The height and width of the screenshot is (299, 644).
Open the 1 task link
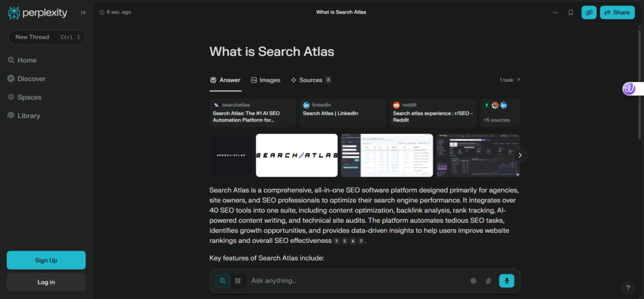509,80
